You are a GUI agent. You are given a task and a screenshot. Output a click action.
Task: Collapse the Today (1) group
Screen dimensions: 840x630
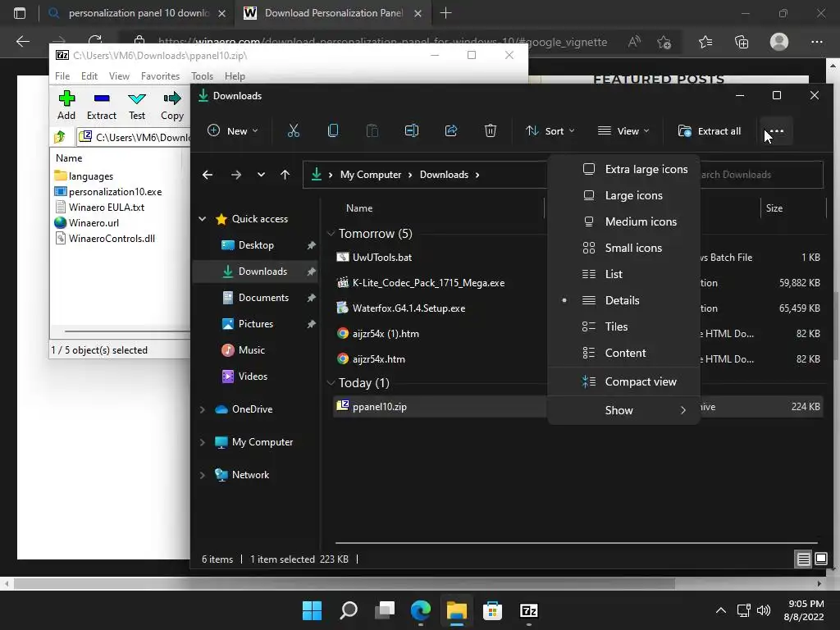click(x=331, y=383)
